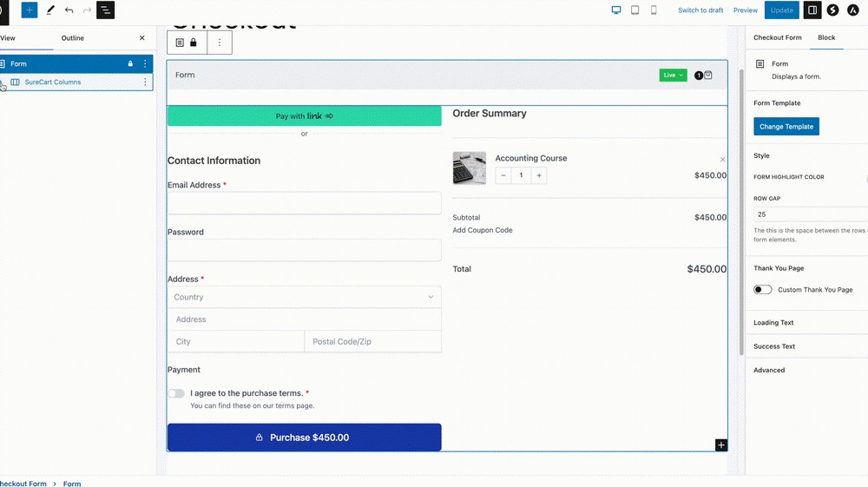Image resolution: width=868 pixels, height=487 pixels.
Task: Toggle the Document Overview list icon
Action: [x=105, y=10]
